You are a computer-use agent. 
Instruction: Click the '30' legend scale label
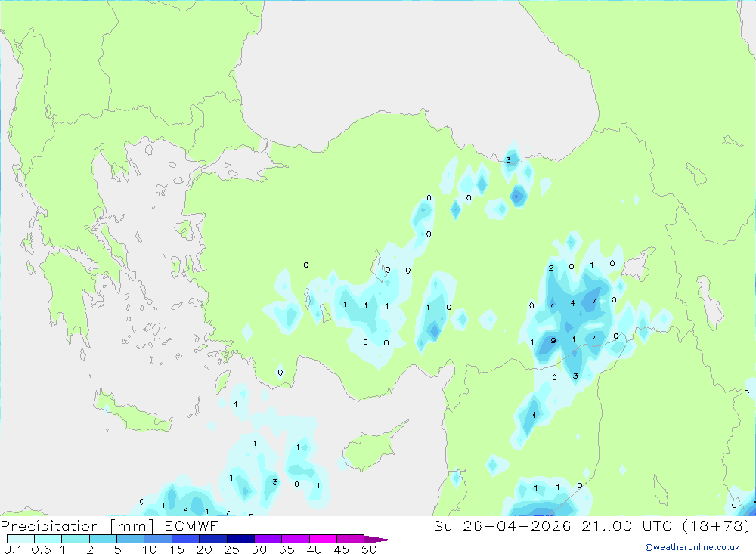coord(259,549)
